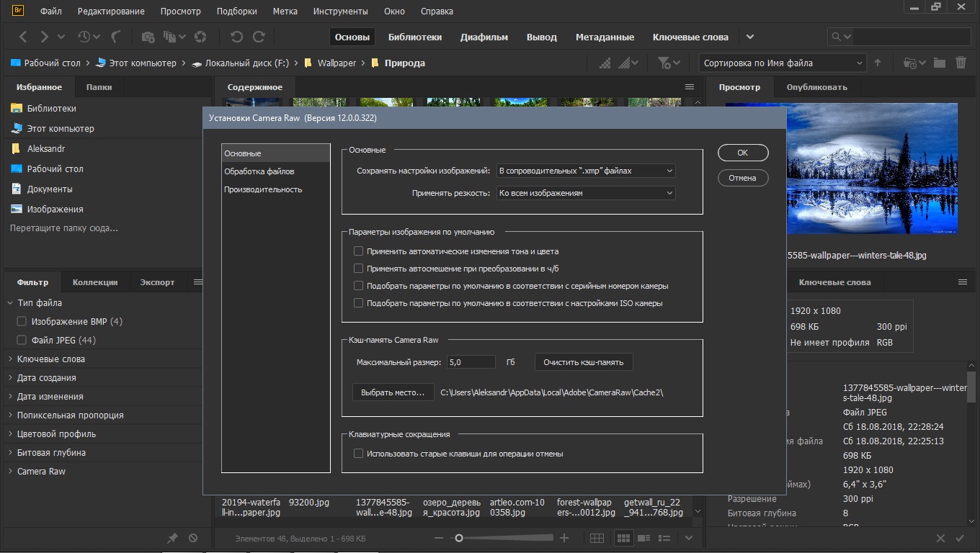980x553 pixels.
Task: Toggle old undo shortcut keys checkbox
Action: (x=358, y=454)
